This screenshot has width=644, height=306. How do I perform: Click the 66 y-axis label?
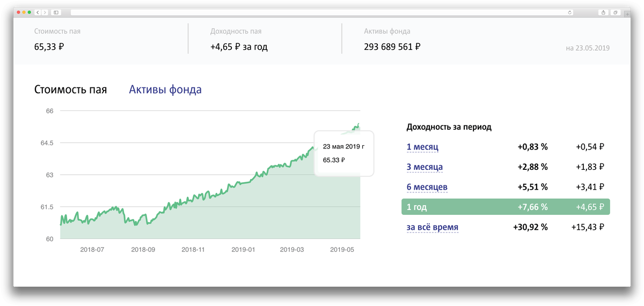[50, 111]
